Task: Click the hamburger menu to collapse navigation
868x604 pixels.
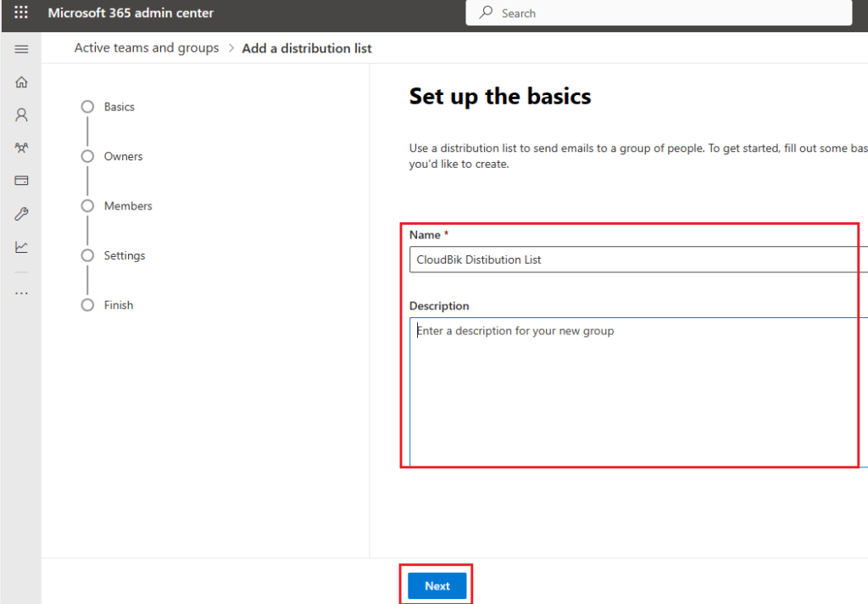Action: coord(20,48)
